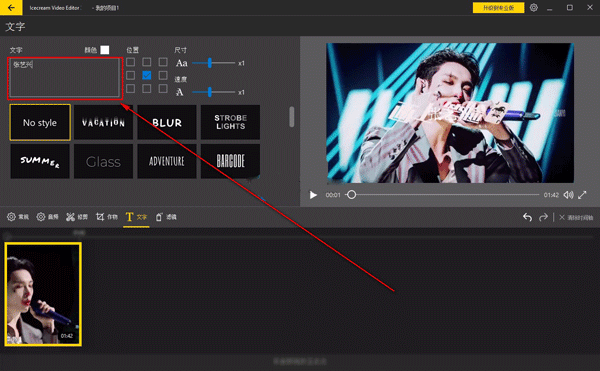Click the 00:01 current time label
The image size is (600, 371).
pos(333,195)
